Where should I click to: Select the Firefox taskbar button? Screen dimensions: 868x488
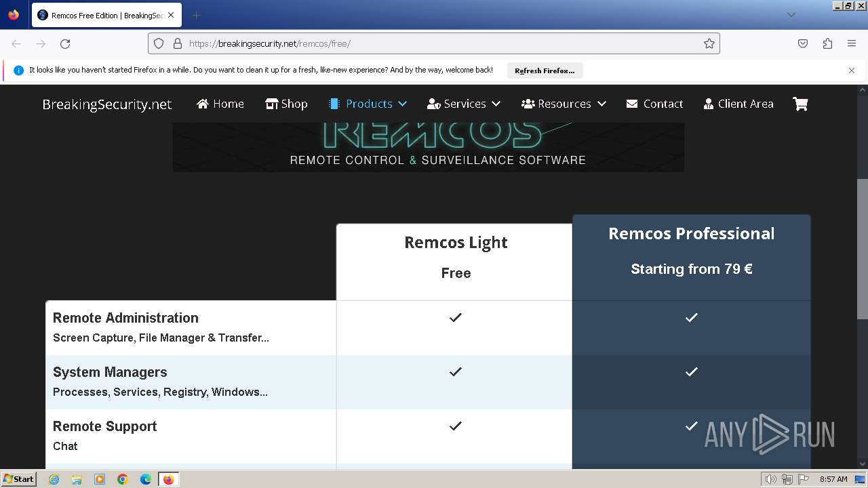click(168, 479)
